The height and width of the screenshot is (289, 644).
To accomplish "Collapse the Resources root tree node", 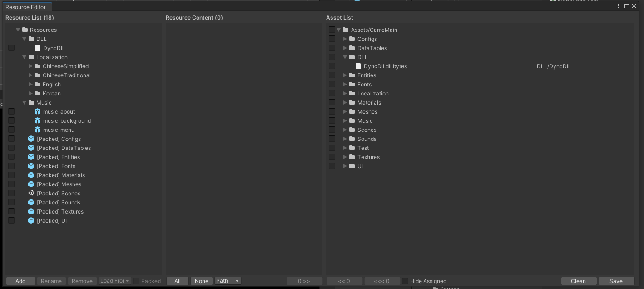I will [18, 30].
